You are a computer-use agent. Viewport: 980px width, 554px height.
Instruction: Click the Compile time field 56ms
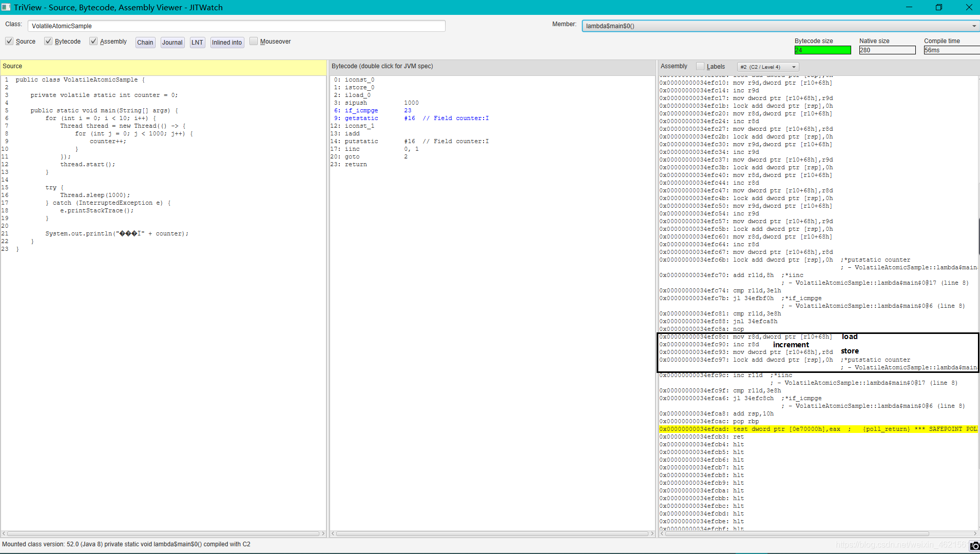pyautogui.click(x=952, y=50)
